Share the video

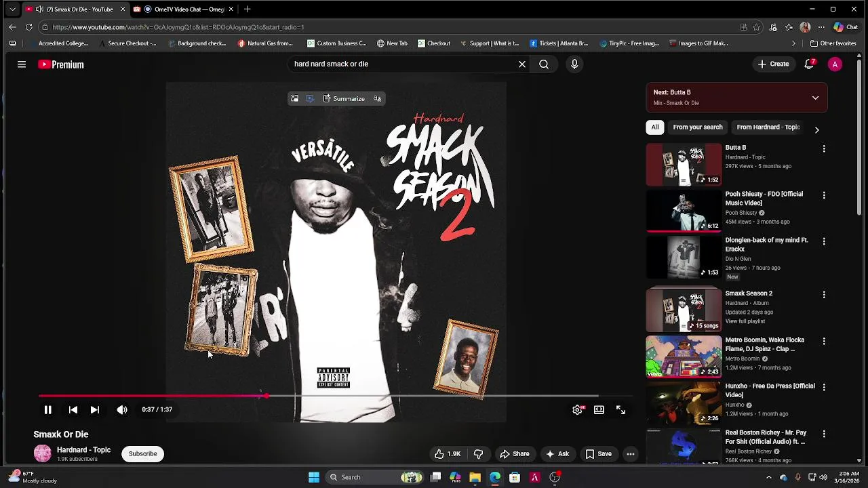point(514,454)
